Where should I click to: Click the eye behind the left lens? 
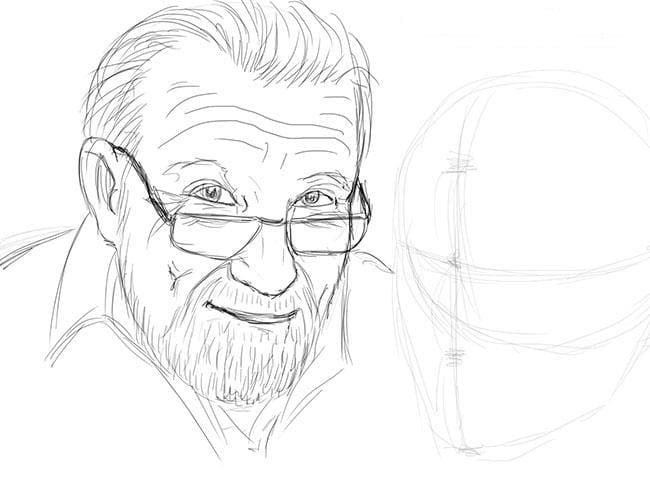(x=211, y=193)
